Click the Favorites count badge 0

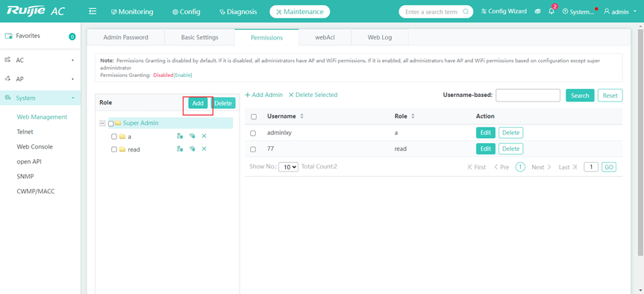point(72,37)
